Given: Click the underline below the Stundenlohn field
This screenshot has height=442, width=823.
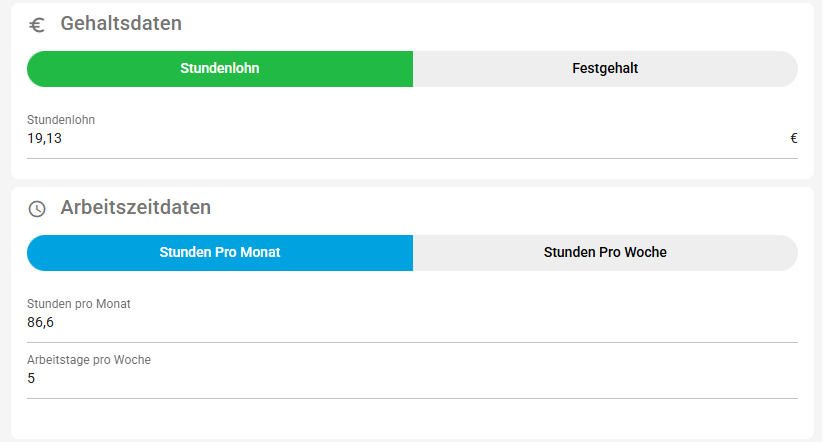Looking at the screenshot, I should (x=412, y=158).
